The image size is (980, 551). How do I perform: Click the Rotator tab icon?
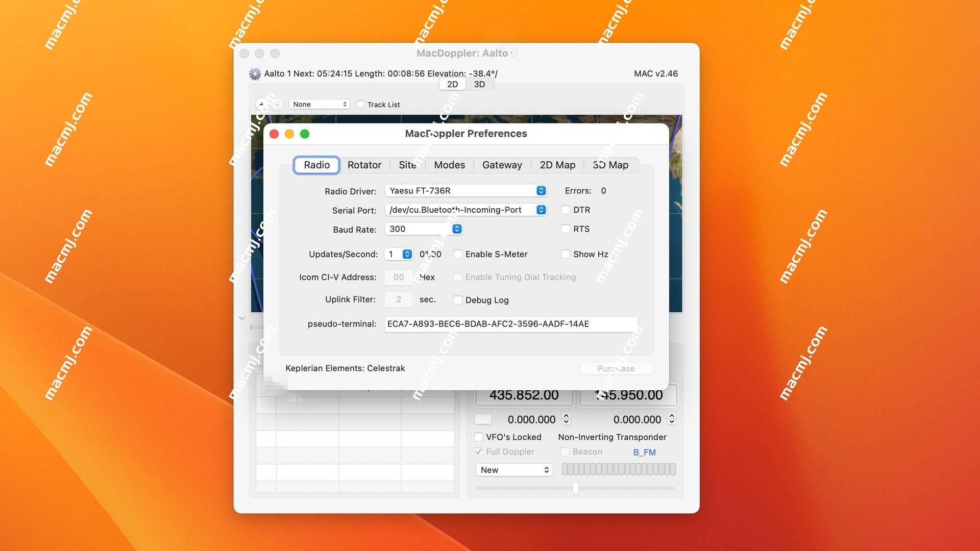364,165
